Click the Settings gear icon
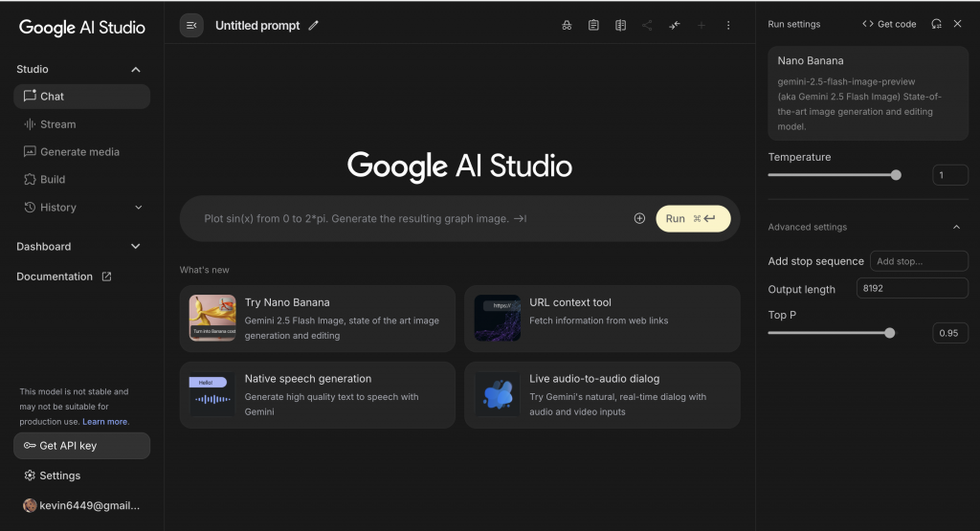980x531 pixels. pyautogui.click(x=30, y=476)
